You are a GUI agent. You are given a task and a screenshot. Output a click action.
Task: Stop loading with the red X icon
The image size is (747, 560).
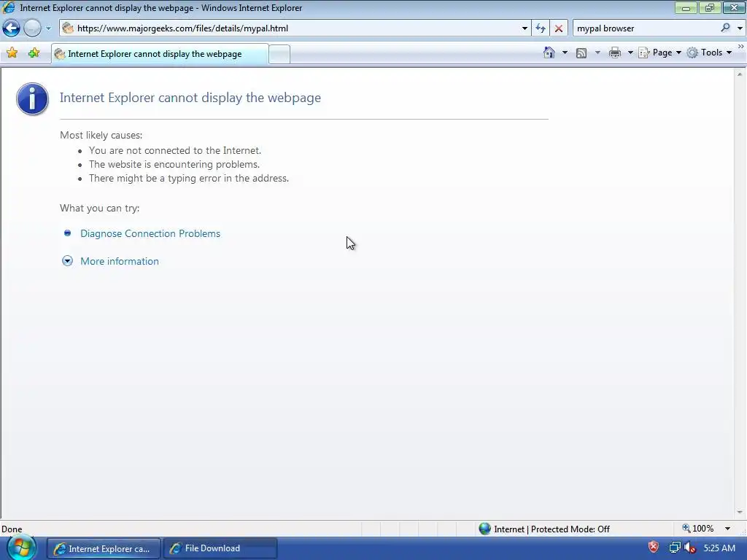pos(558,28)
